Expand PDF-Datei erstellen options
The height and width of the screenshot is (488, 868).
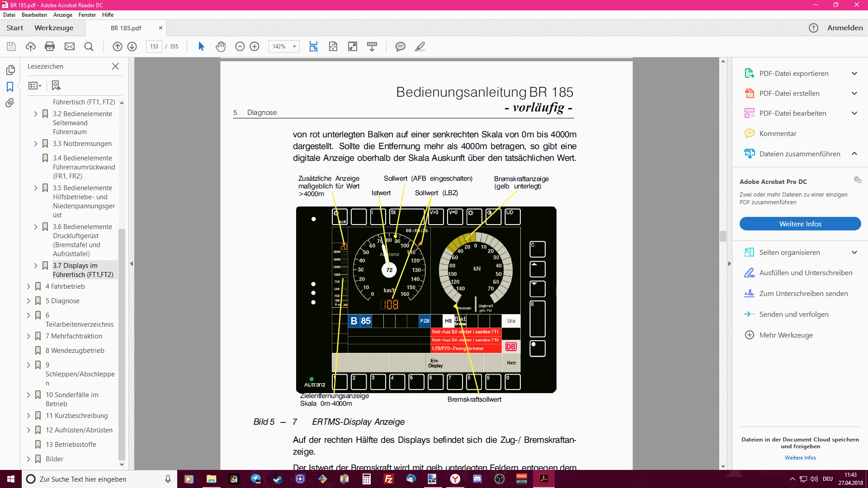click(x=854, y=94)
